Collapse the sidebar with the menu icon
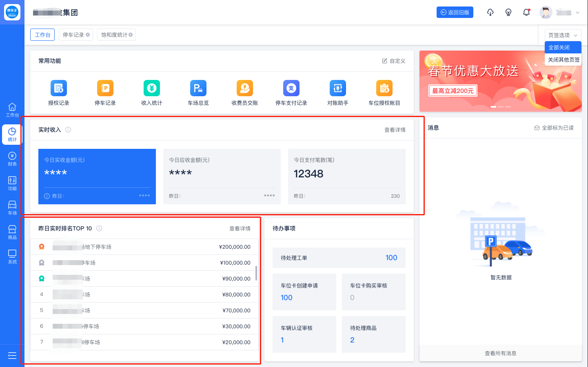 (12, 356)
